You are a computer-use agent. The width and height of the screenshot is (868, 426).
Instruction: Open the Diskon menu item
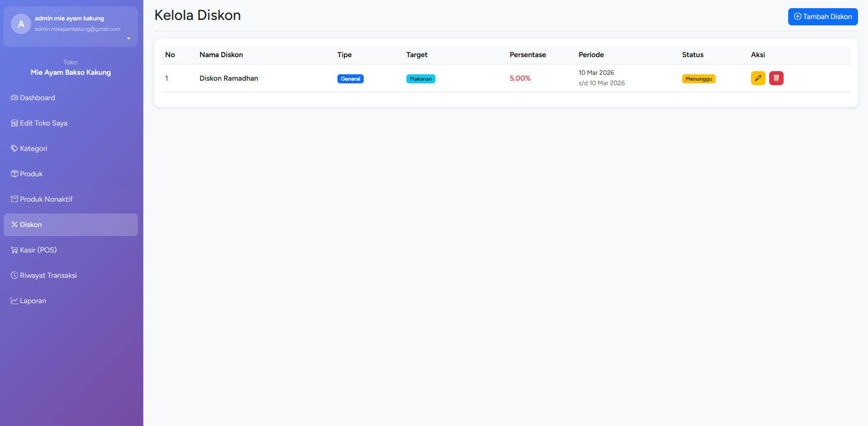[71, 225]
